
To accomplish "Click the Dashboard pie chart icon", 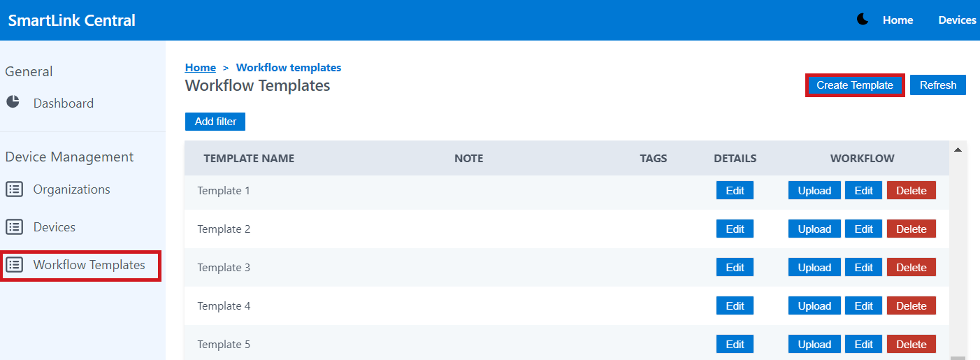I will (13, 102).
